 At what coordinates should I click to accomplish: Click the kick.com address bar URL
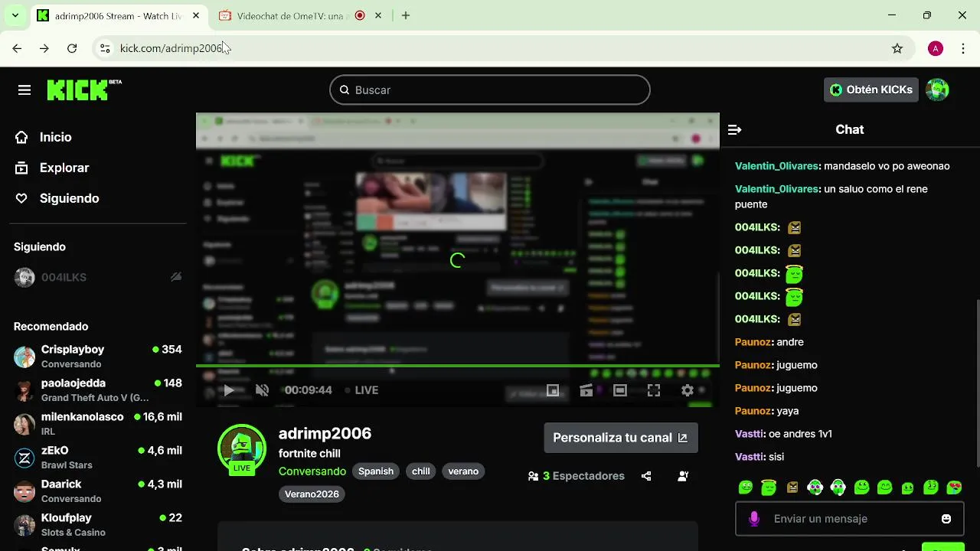(171, 48)
